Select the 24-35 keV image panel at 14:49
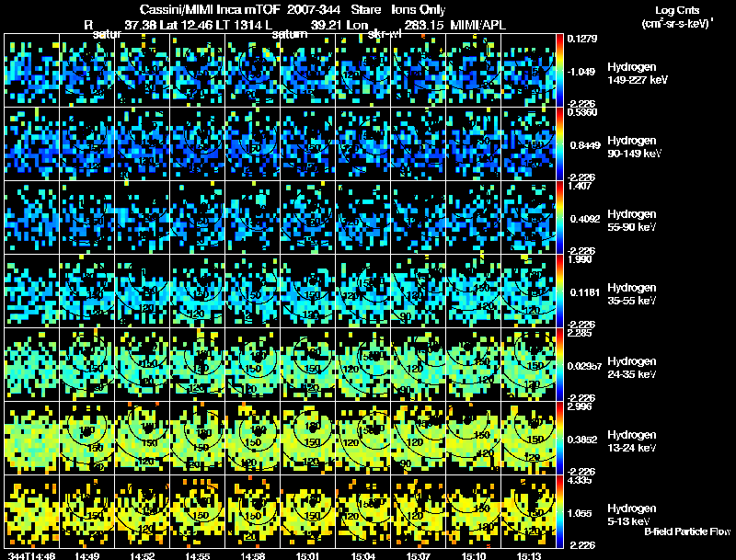This screenshot has height=560, width=736. [86, 365]
